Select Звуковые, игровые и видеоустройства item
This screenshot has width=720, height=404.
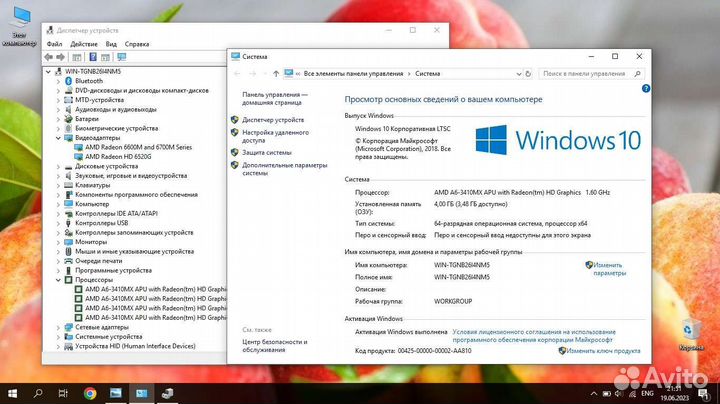[131, 175]
